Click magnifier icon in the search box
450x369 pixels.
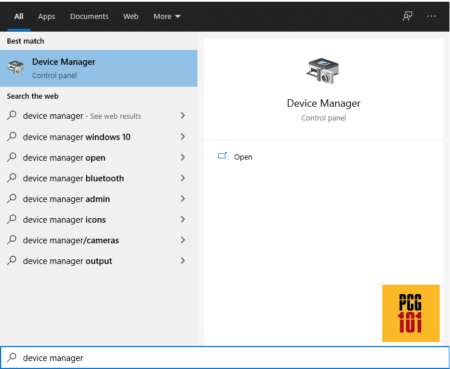point(12,357)
